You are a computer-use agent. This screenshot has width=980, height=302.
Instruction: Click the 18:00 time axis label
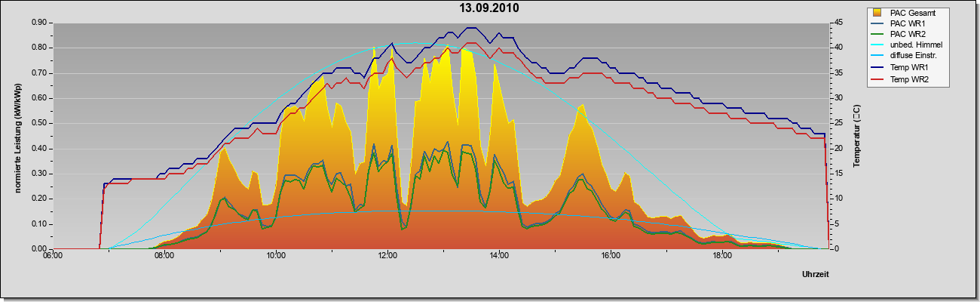click(x=722, y=256)
